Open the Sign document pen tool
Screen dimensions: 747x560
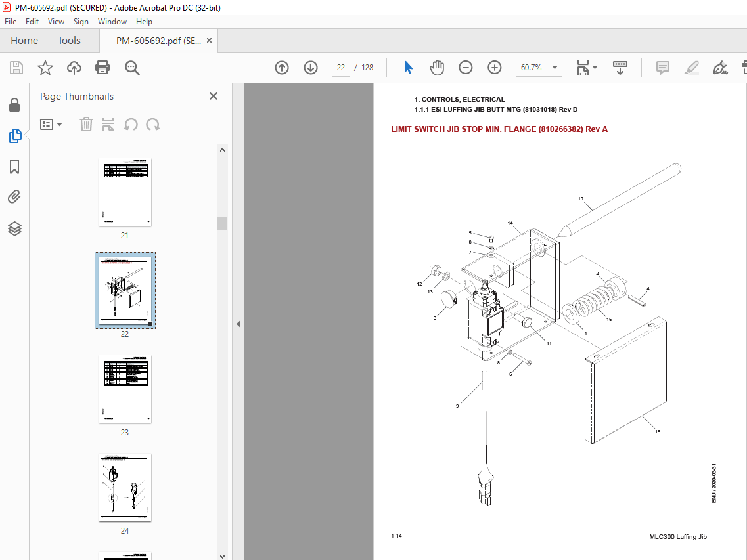[x=720, y=68]
